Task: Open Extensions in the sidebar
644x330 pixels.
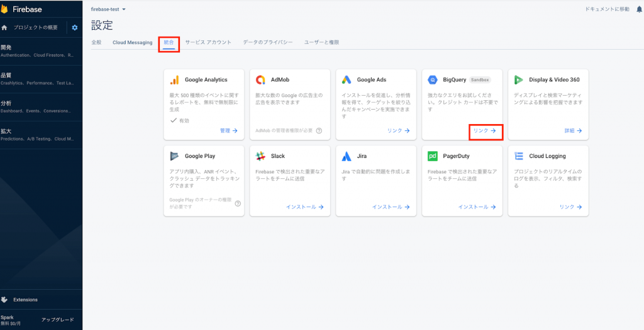Action: click(25, 300)
